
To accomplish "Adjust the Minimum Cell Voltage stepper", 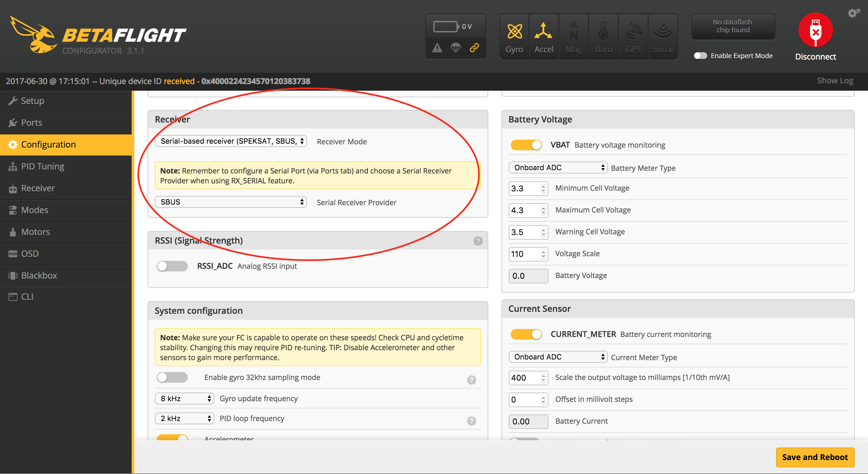I will 543,188.
